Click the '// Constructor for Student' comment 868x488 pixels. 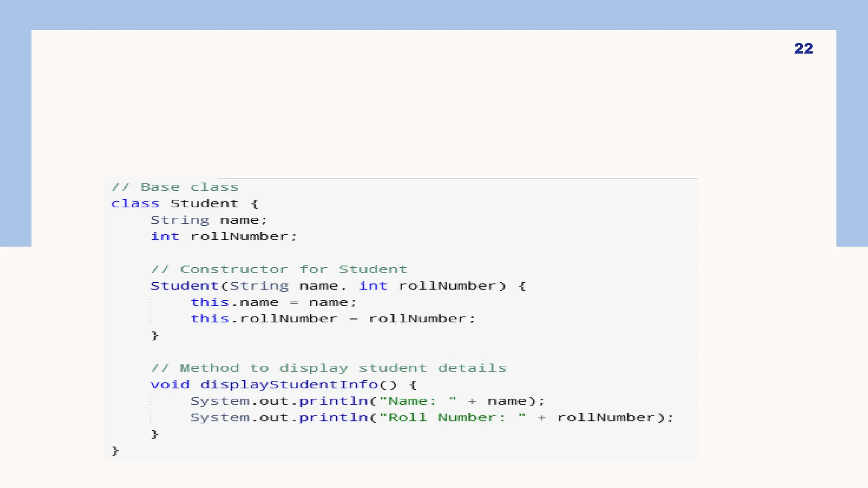tap(279, 269)
